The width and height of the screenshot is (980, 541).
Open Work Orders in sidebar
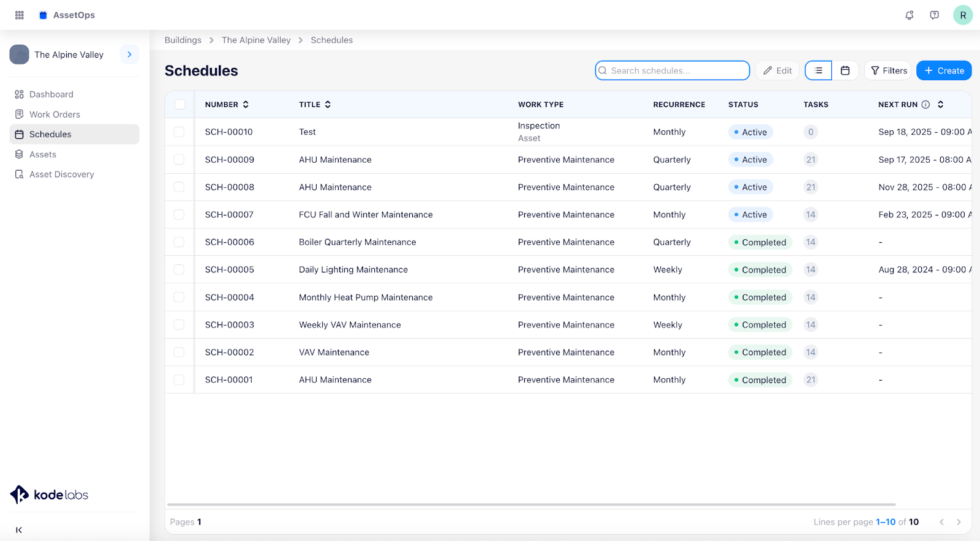(x=75, y=114)
